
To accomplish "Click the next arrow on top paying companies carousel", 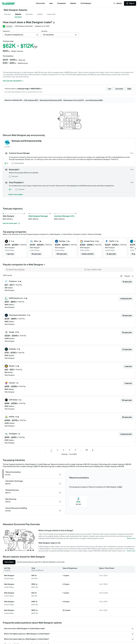I will coord(135,249).
